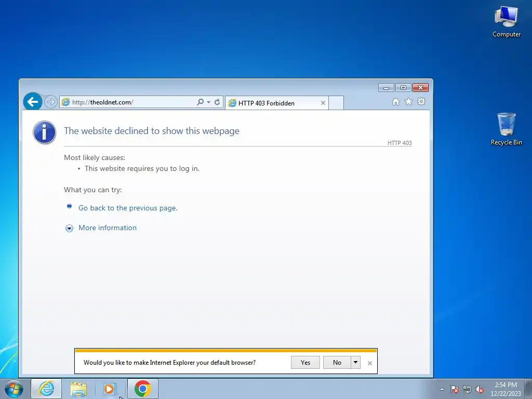Open Windows Explorer from the taskbar
The image size is (532, 399).
click(79, 389)
